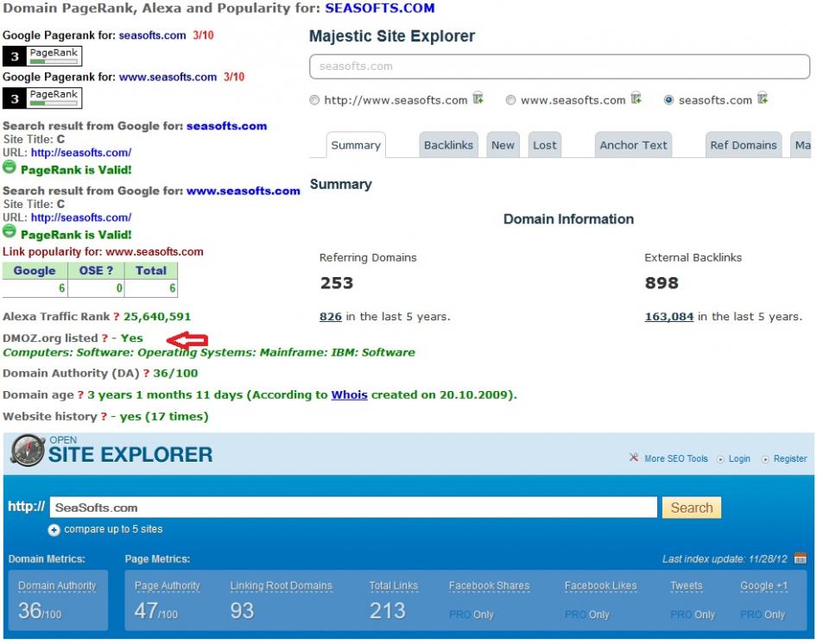Open the http://seasofts.com/ URL under the www search result
This screenshot has width=817, height=644.
click(x=81, y=218)
